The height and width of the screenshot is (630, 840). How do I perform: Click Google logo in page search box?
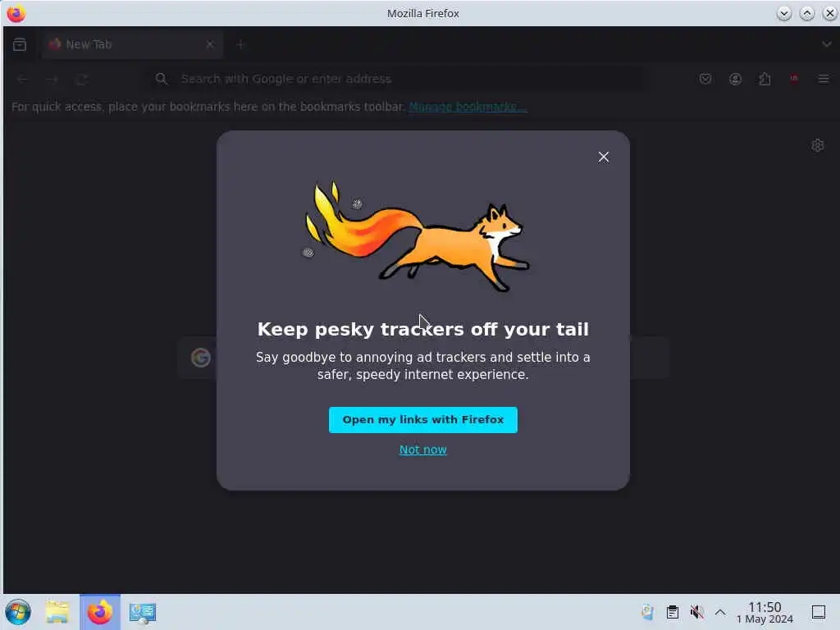tap(201, 358)
